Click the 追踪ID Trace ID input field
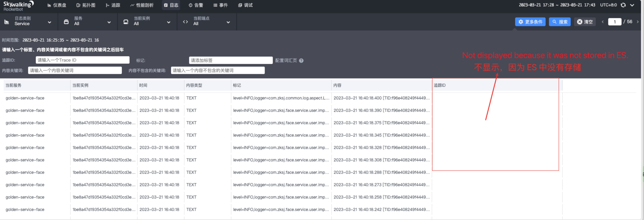 point(83,60)
